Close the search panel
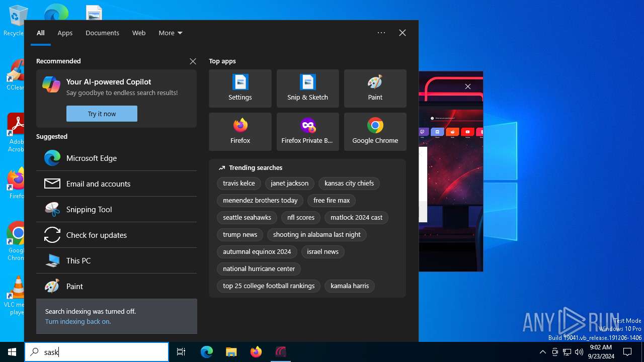Viewport: 644px width, 362px height. (x=403, y=33)
